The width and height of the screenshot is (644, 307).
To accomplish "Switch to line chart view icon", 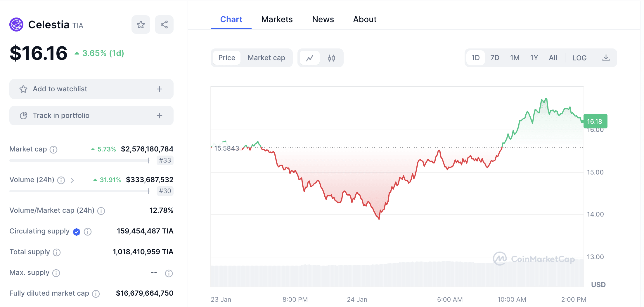I will click(310, 58).
